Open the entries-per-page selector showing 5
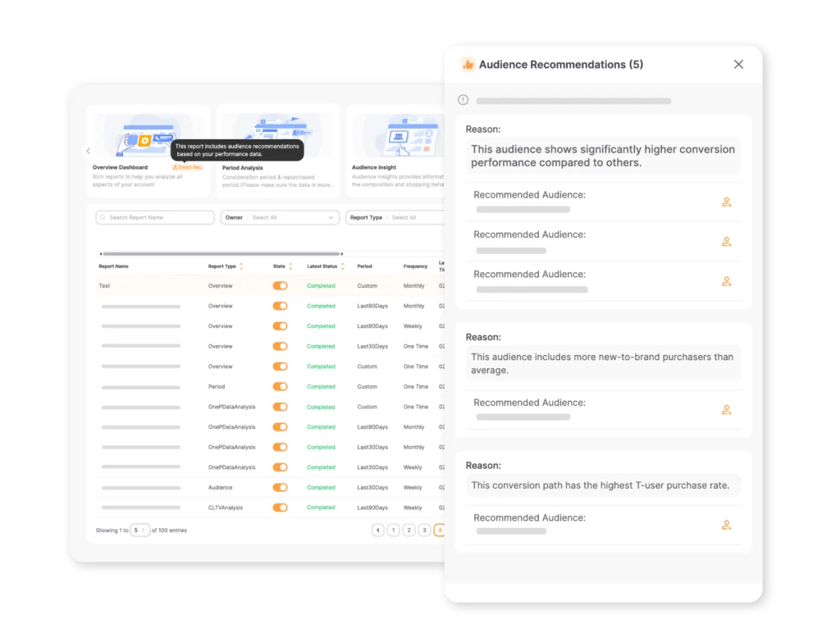 [140, 530]
